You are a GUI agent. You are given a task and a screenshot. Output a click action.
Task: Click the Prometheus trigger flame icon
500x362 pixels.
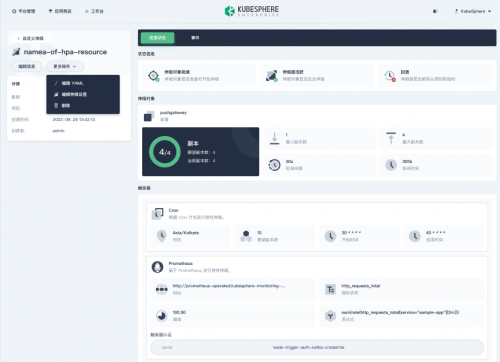(x=157, y=267)
